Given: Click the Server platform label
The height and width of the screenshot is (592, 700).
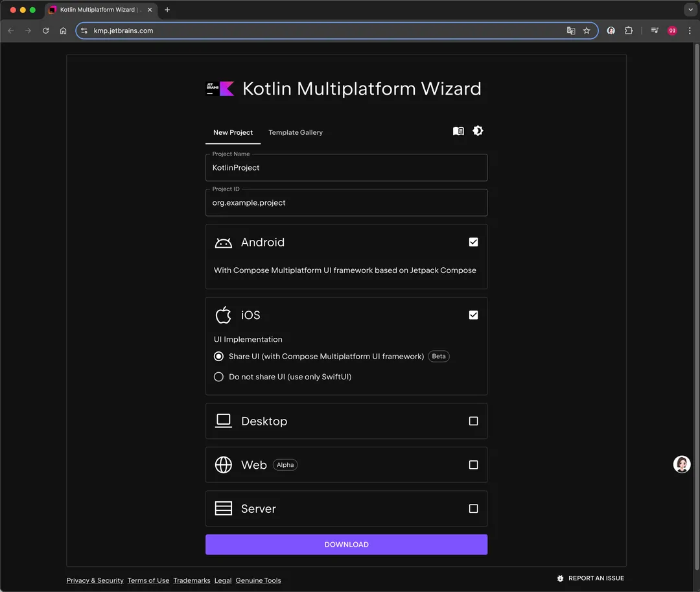Looking at the screenshot, I should coord(259,508).
